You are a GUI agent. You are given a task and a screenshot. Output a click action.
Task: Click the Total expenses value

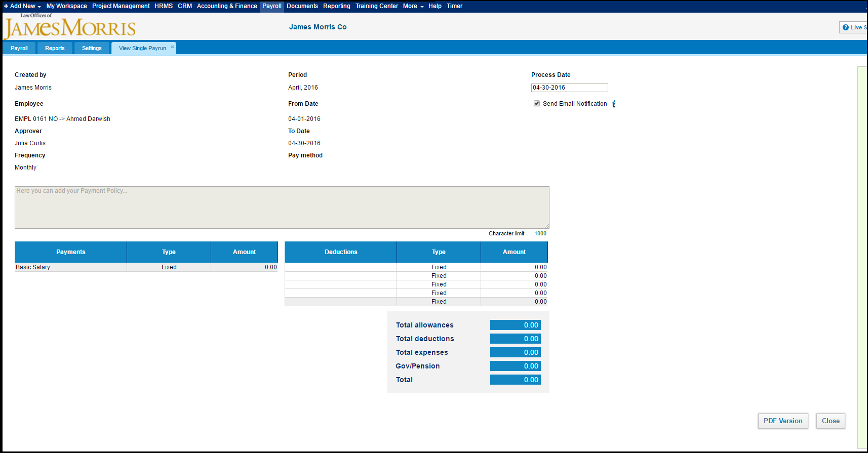pos(516,352)
